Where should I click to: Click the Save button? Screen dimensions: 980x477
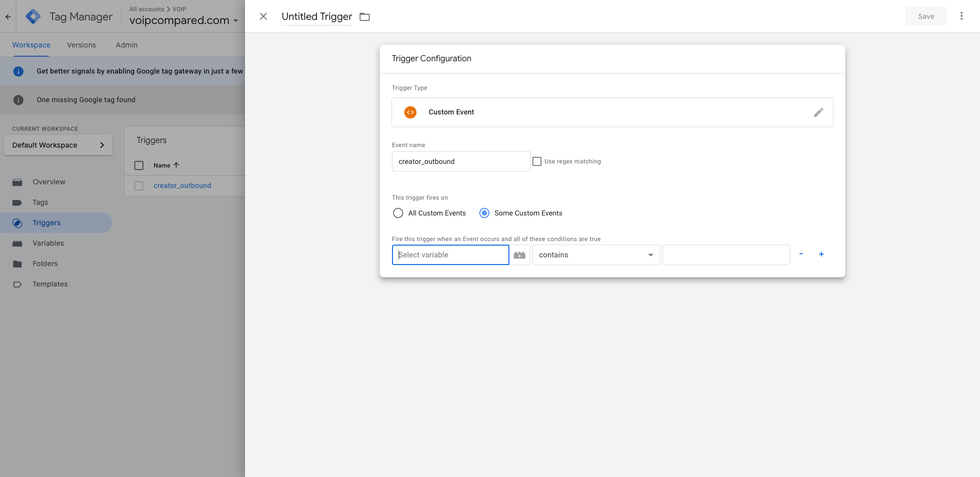pos(926,16)
